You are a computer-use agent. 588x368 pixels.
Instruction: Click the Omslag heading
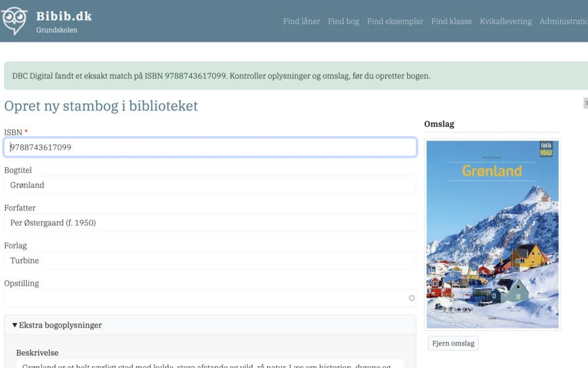439,124
